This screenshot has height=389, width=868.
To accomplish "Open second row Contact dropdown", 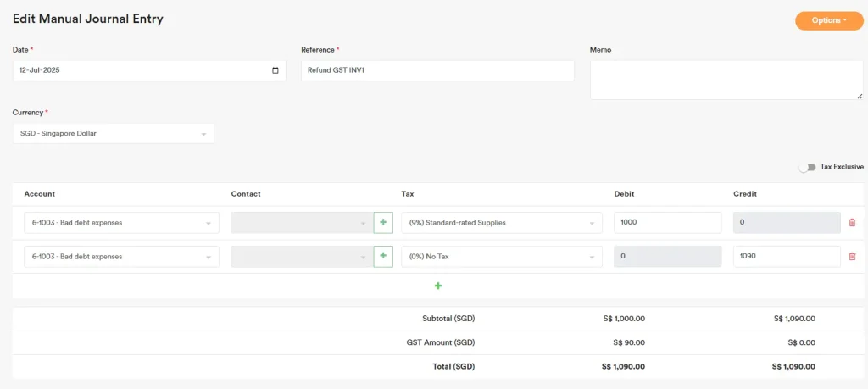I will [301, 256].
